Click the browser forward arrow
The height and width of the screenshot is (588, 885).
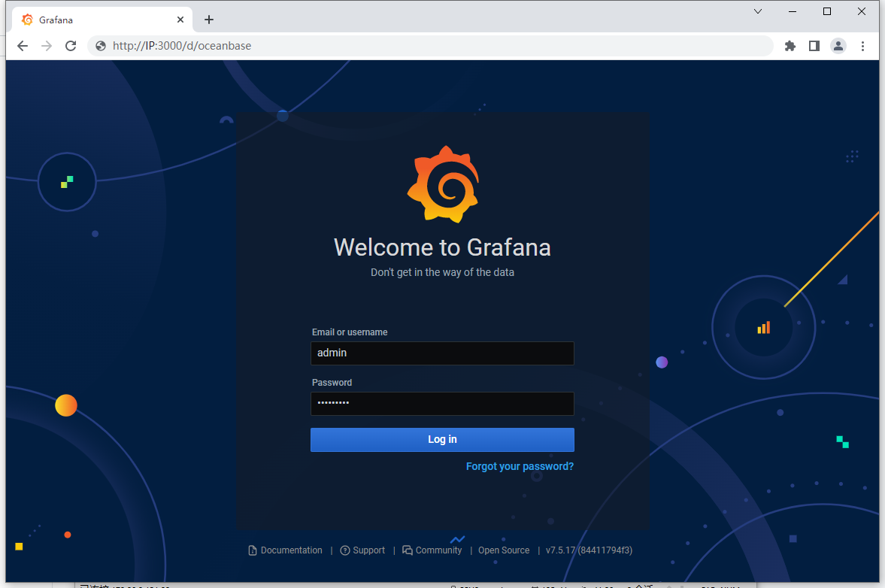[x=47, y=46]
